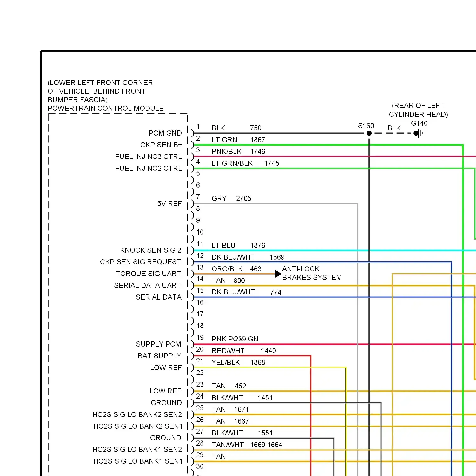Click wire label LT GRN/BLK 1745
The image size is (476, 476).
coord(245,163)
